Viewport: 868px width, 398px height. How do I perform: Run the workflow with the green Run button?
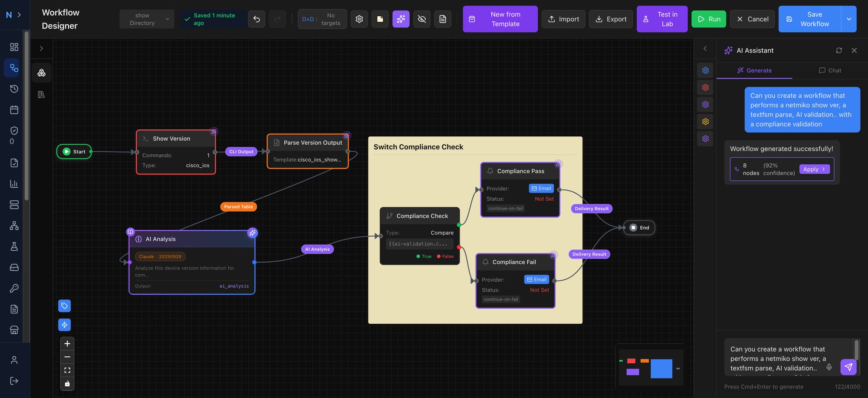[x=708, y=19]
